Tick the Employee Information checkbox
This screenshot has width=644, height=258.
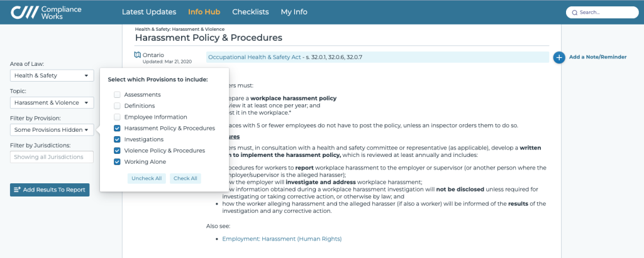tap(118, 117)
